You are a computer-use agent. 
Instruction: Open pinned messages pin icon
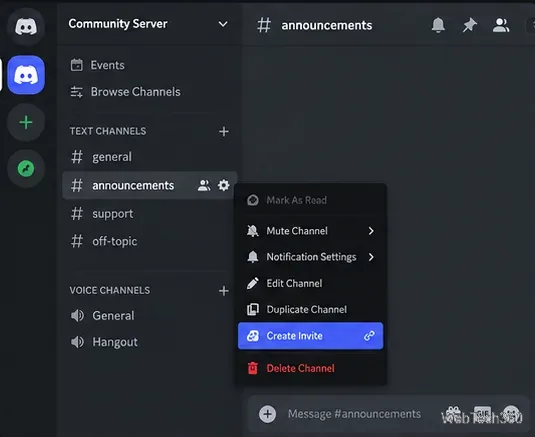pos(469,25)
